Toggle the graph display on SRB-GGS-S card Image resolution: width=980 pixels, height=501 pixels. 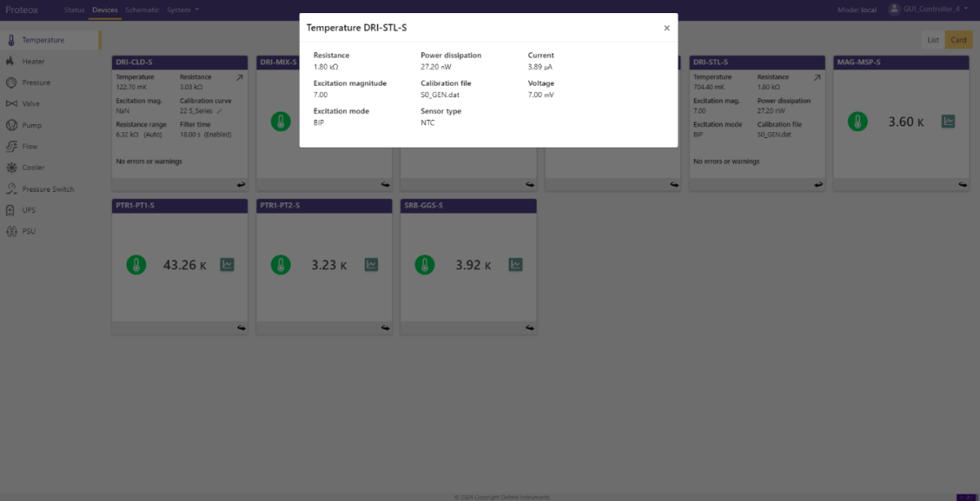[515, 264]
